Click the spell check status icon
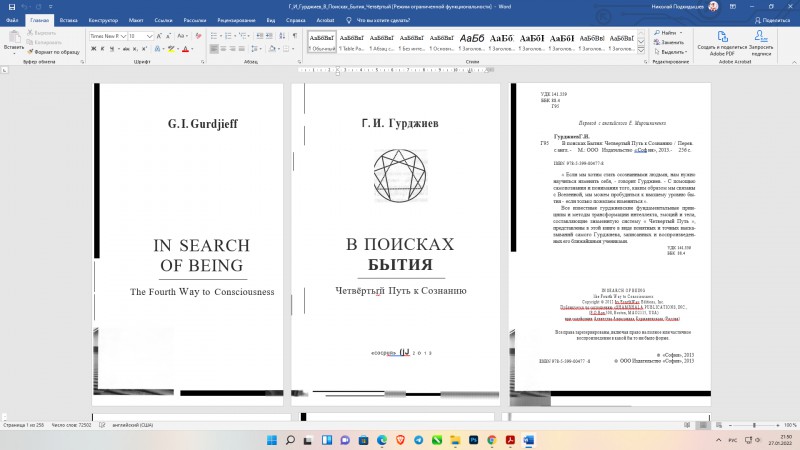Viewport: 800px width, 450px height. tap(102, 425)
